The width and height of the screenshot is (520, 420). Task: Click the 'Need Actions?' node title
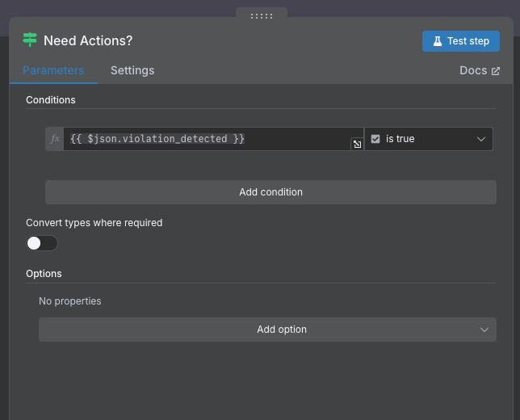(88, 40)
